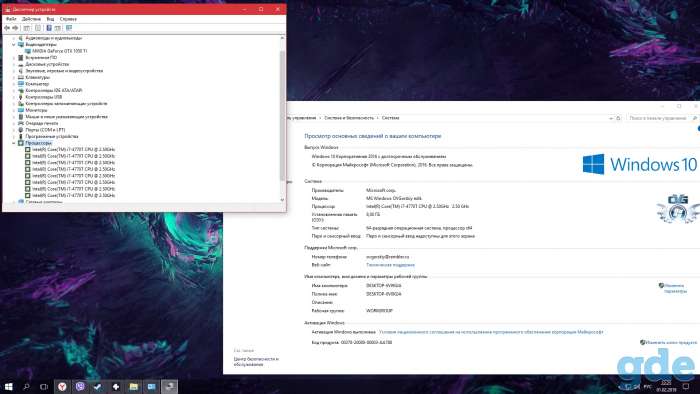Click the Система breadcrumb in address bar
Viewport: 700px width, 394px height.
[x=391, y=118]
